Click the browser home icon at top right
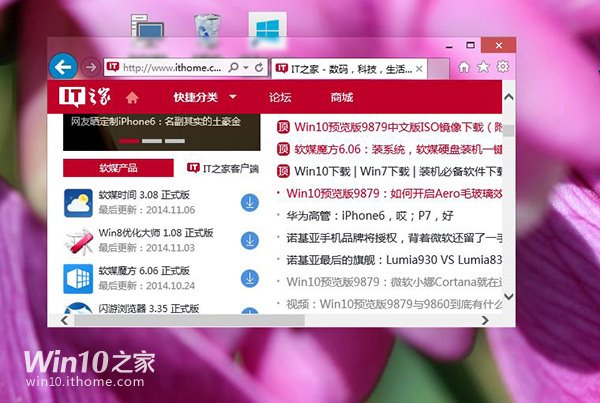The height and width of the screenshot is (403, 600). 464,67
